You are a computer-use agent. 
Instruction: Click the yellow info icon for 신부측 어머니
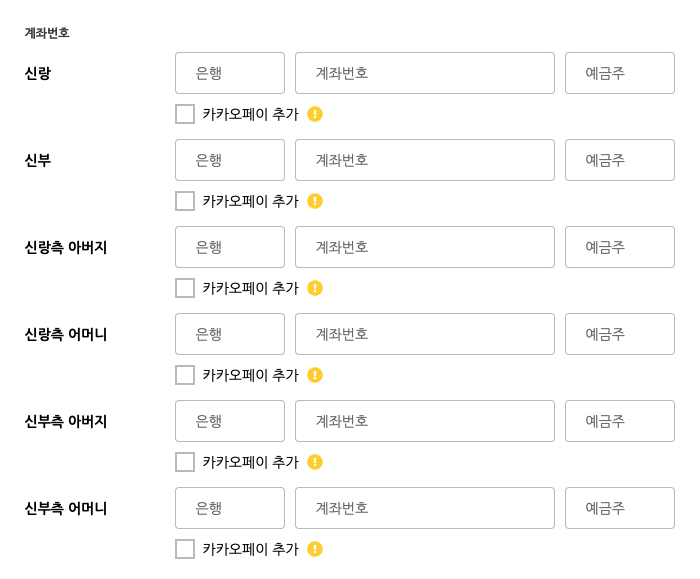315,549
